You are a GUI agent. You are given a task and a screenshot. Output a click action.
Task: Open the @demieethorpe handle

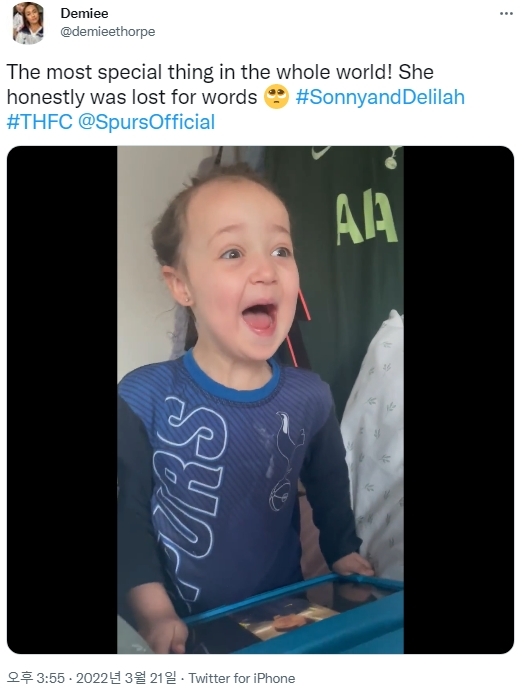(x=108, y=32)
